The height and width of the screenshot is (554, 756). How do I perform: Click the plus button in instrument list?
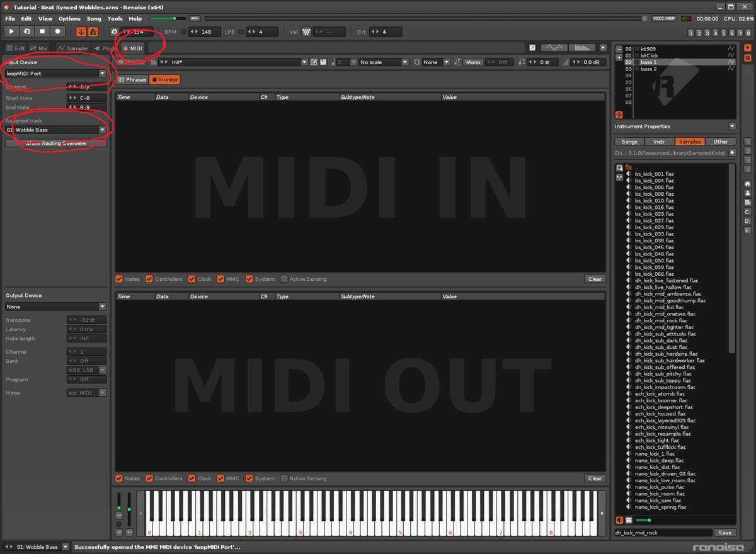click(x=619, y=57)
